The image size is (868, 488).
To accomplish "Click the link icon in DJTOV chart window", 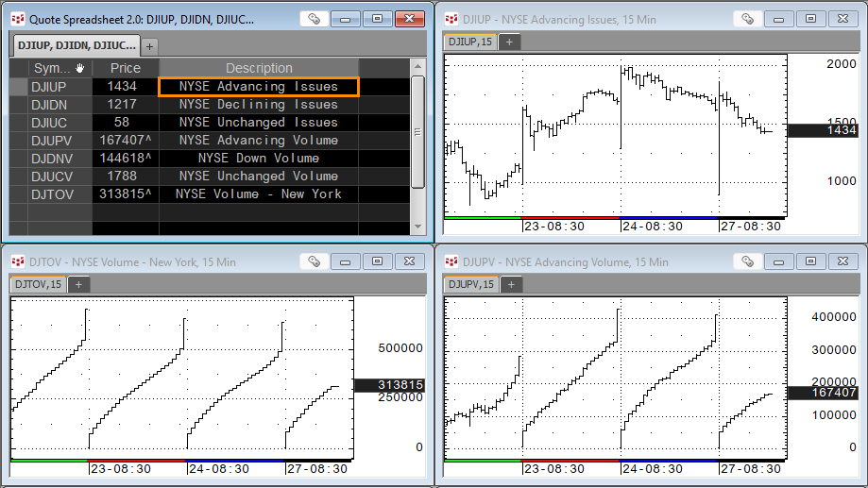I will click(315, 261).
